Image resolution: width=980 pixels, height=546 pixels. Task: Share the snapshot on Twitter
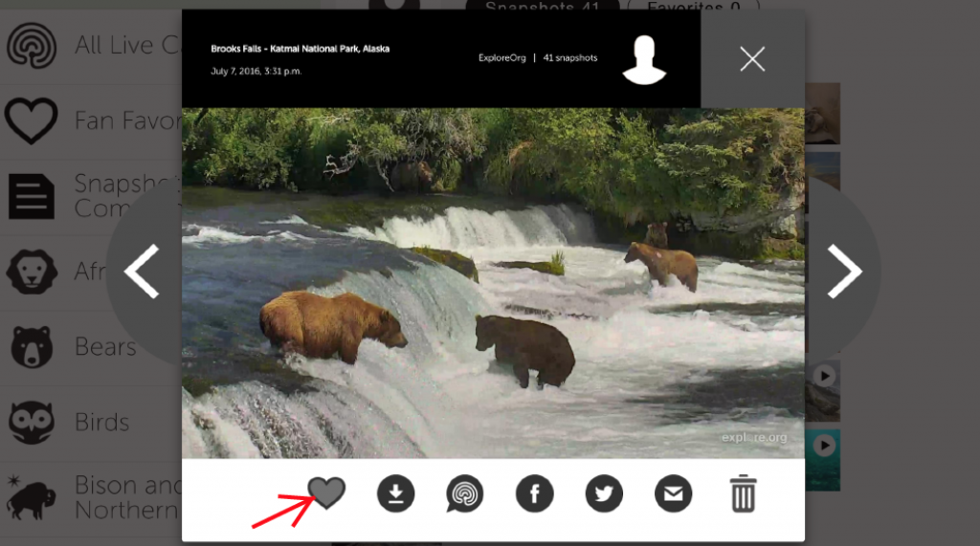604,494
